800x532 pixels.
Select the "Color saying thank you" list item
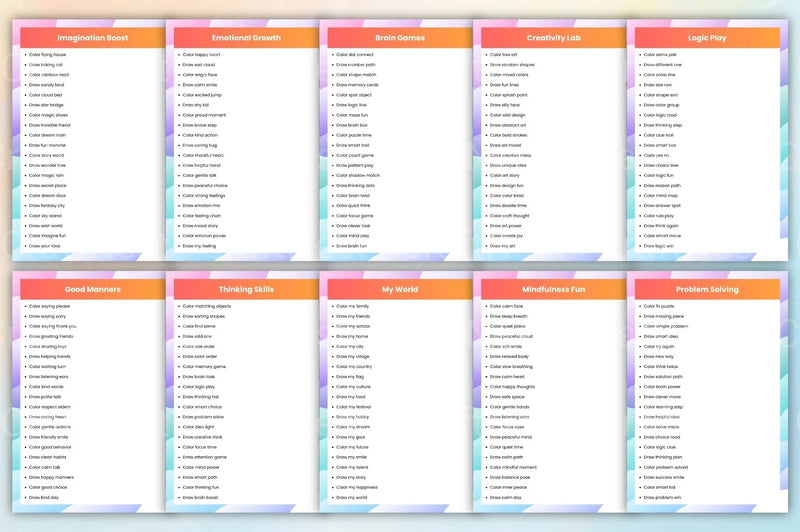(x=53, y=326)
